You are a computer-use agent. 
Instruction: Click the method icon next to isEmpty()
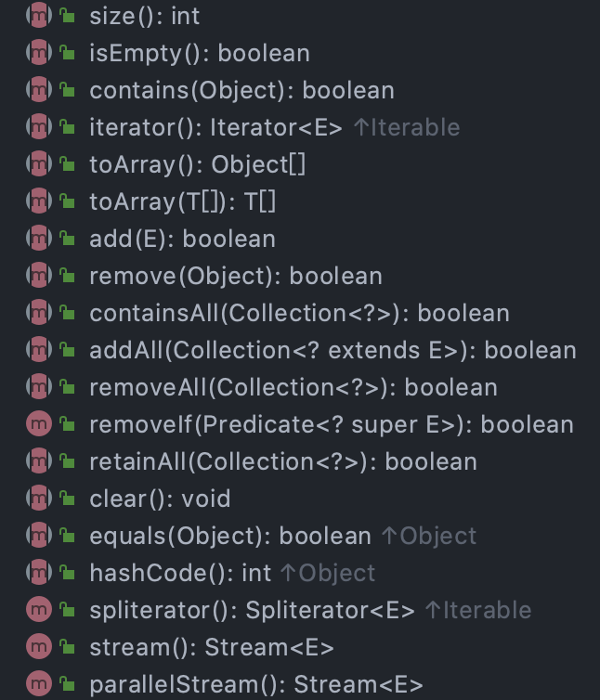(38, 53)
